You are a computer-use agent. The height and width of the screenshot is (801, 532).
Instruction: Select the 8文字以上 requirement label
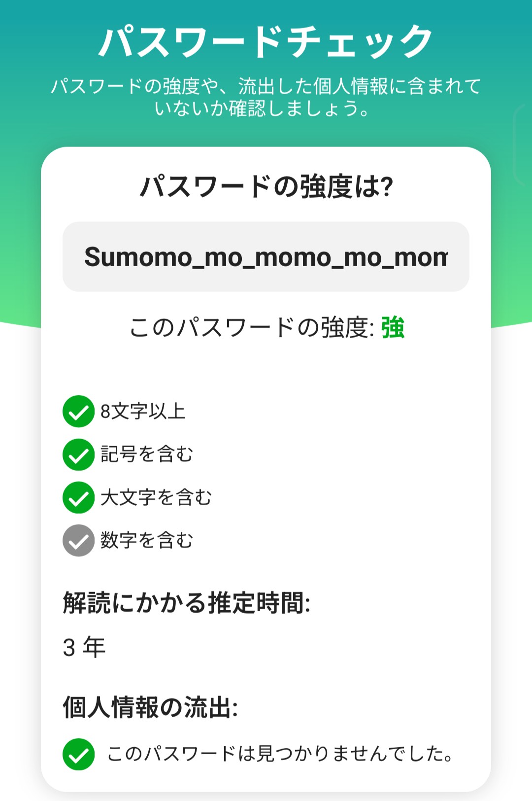[x=143, y=411]
